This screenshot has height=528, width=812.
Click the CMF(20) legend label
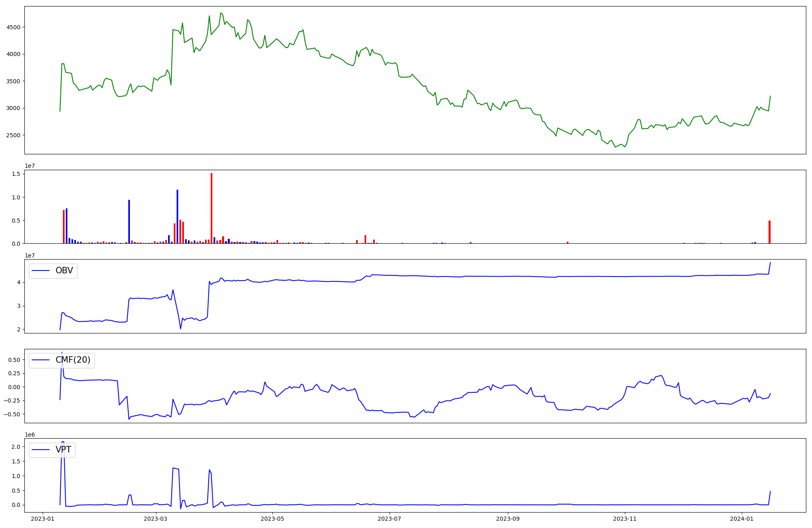click(x=73, y=360)
